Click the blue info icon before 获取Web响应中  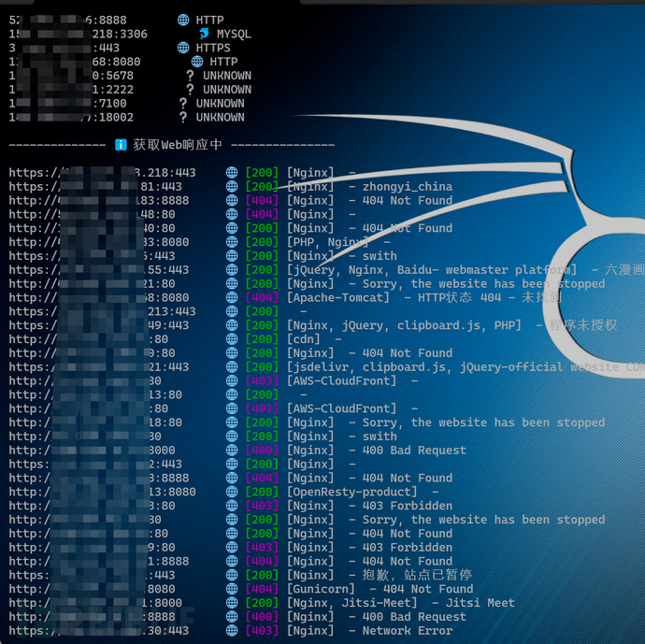point(121,145)
